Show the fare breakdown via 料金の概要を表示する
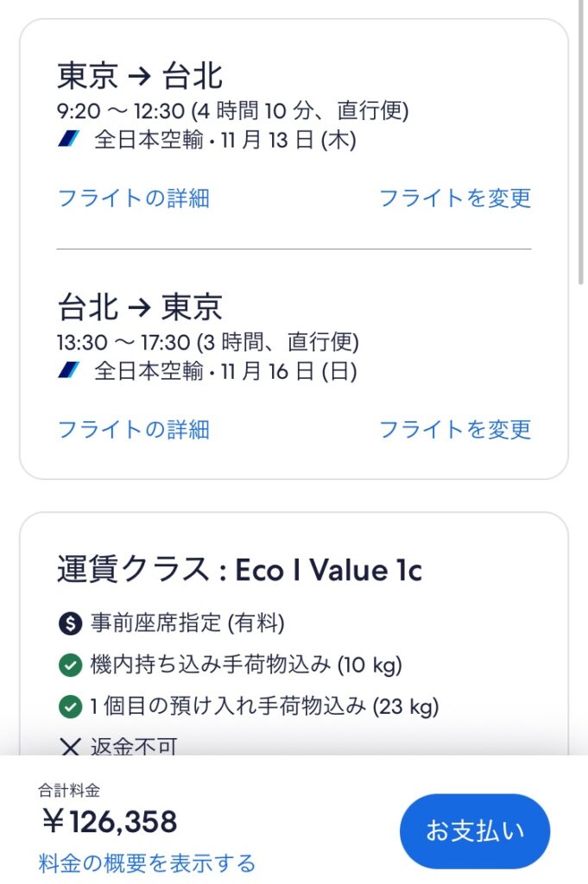 (147, 862)
